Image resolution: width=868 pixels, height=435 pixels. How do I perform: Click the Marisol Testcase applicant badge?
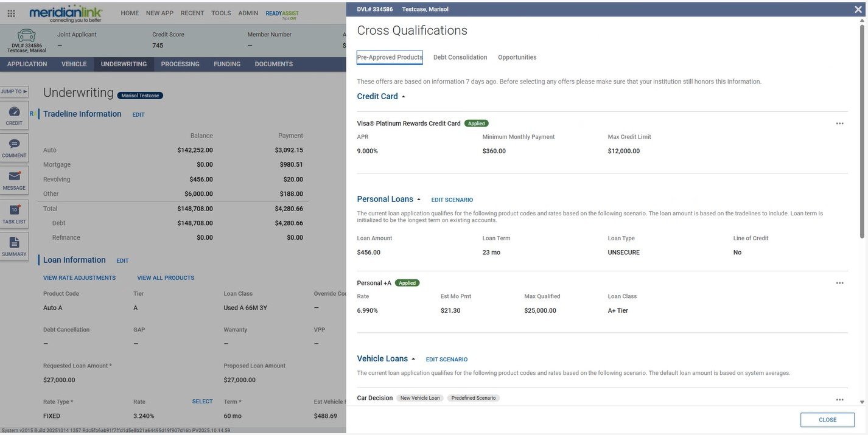pos(140,96)
